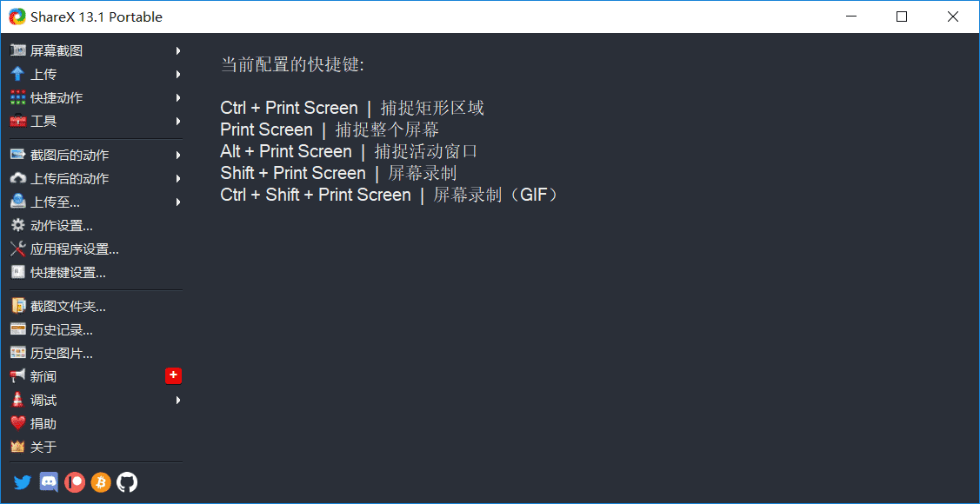Click the 新闻 megaphone icon

[19, 376]
